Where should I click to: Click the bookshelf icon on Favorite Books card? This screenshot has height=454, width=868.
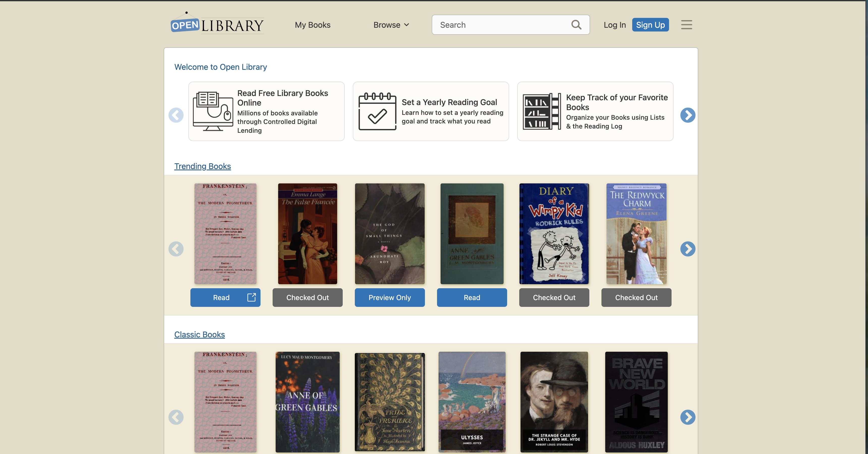[541, 111]
